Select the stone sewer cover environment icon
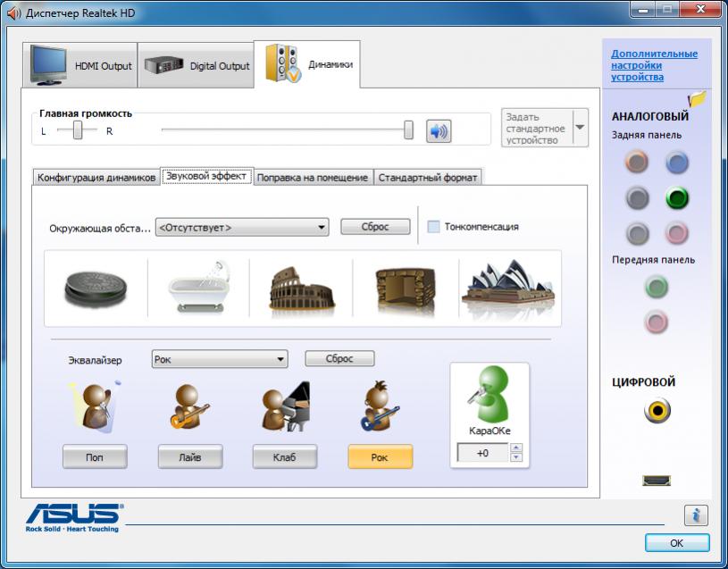Viewport: 728px width, 569px height. (95, 289)
